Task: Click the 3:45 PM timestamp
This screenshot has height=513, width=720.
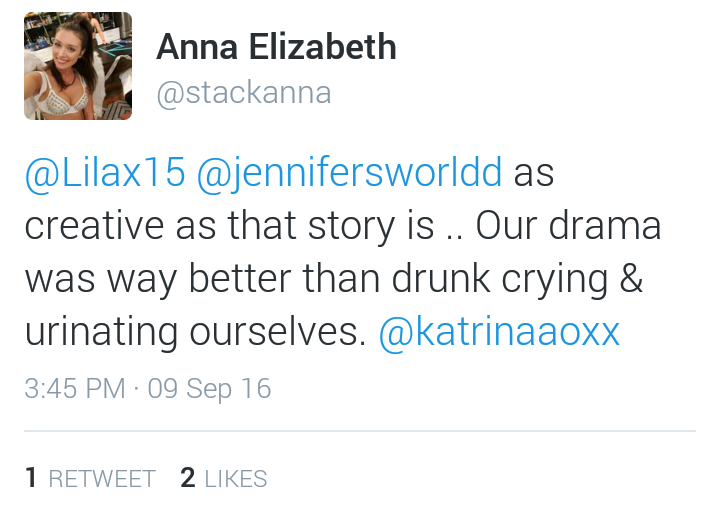Action: click(x=75, y=389)
